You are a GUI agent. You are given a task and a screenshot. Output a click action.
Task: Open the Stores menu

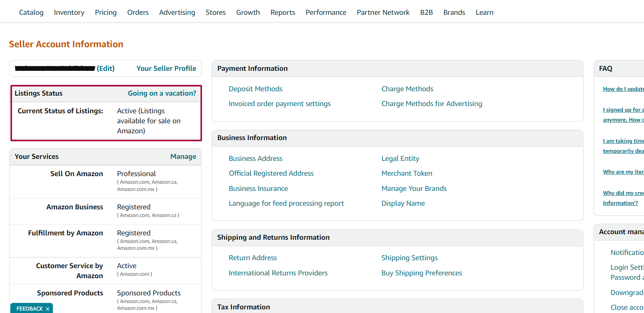(x=216, y=12)
